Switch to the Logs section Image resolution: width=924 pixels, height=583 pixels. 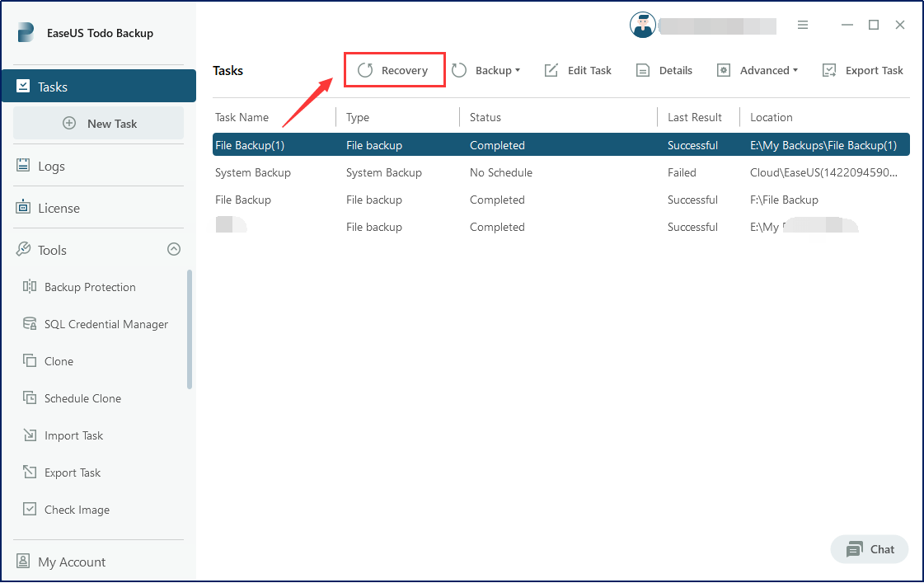[x=53, y=166]
